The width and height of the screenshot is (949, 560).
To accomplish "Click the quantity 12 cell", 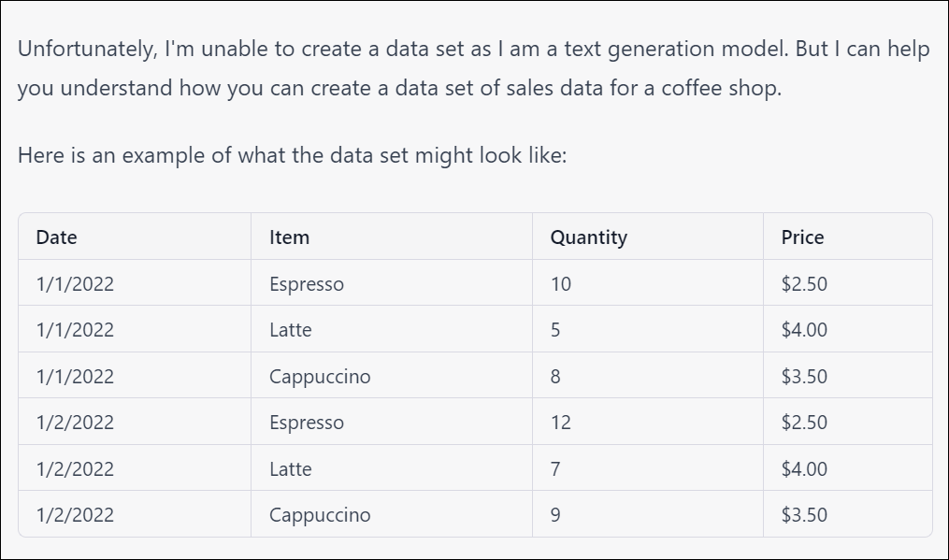I will click(560, 423).
